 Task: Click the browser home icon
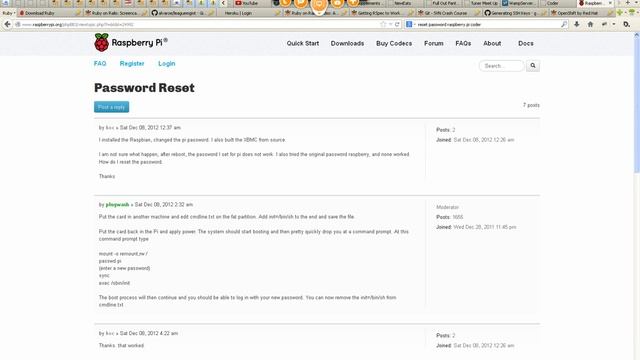(x=590, y=24)
